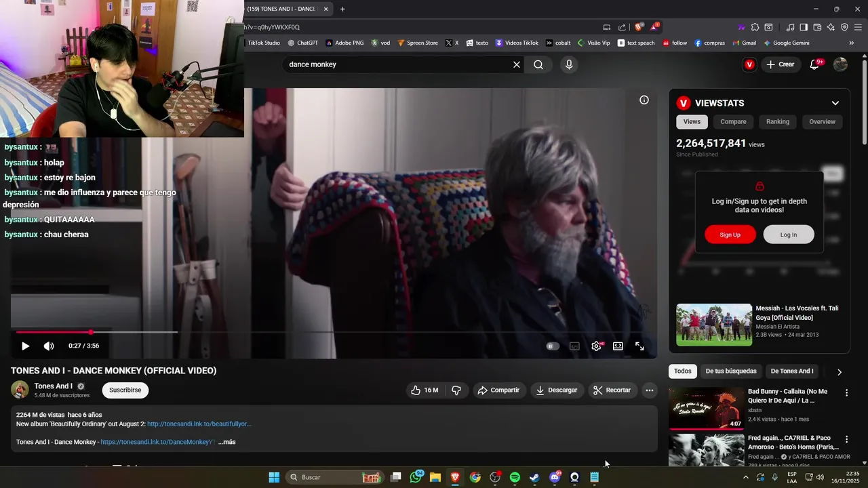868x488 pixels.
Task: Open options for the Fred again.. video
Action: 846,439
